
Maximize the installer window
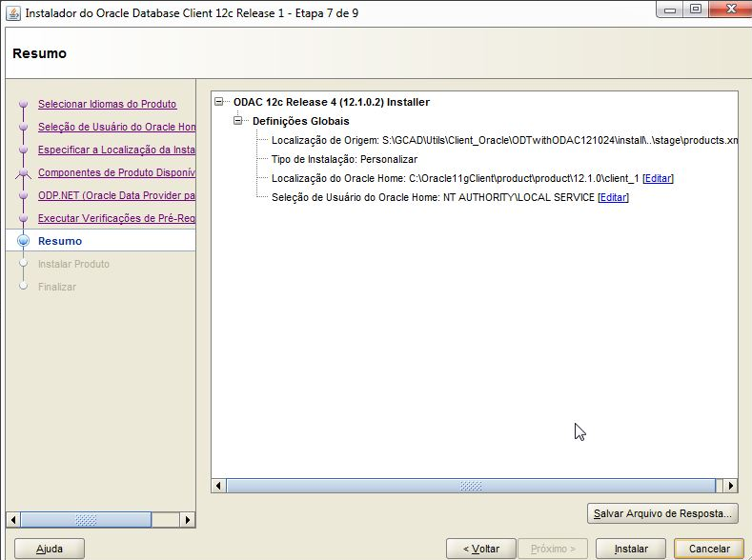pos(696,10)
